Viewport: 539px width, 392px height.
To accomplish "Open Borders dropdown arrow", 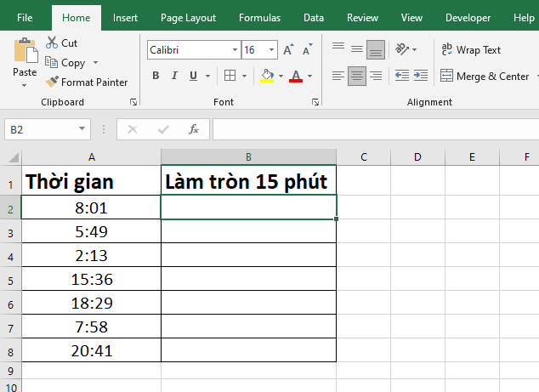I will pyautogui.click(x=244, y=76).
